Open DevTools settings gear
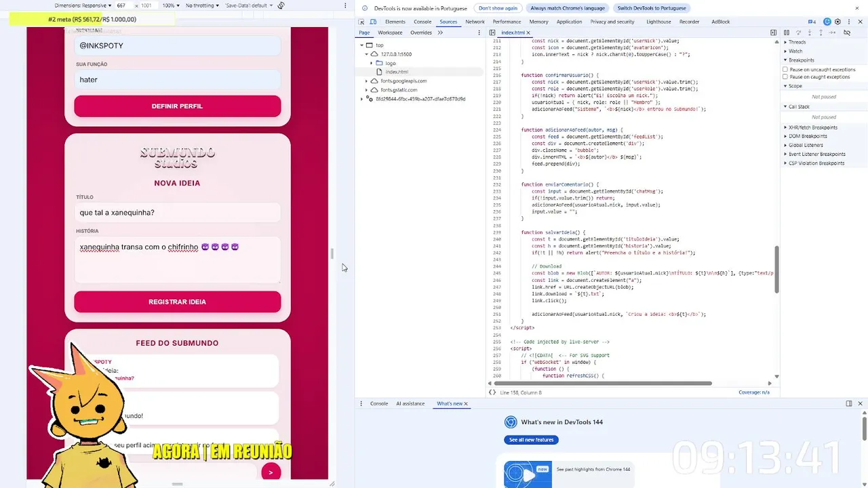 (837, 22)
